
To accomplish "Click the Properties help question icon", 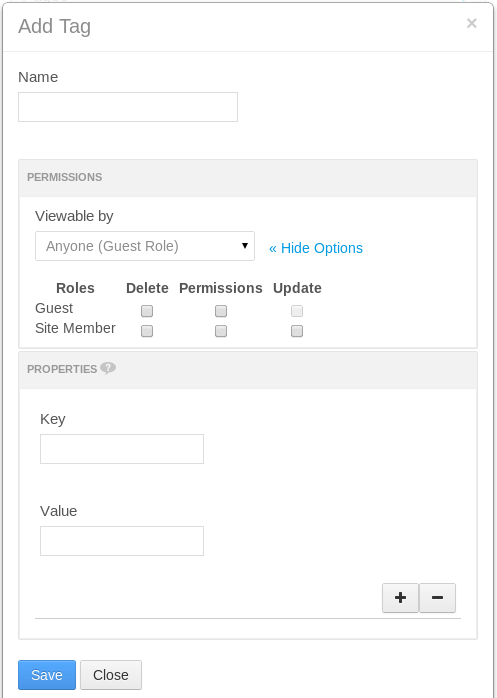I will point(108,368).
